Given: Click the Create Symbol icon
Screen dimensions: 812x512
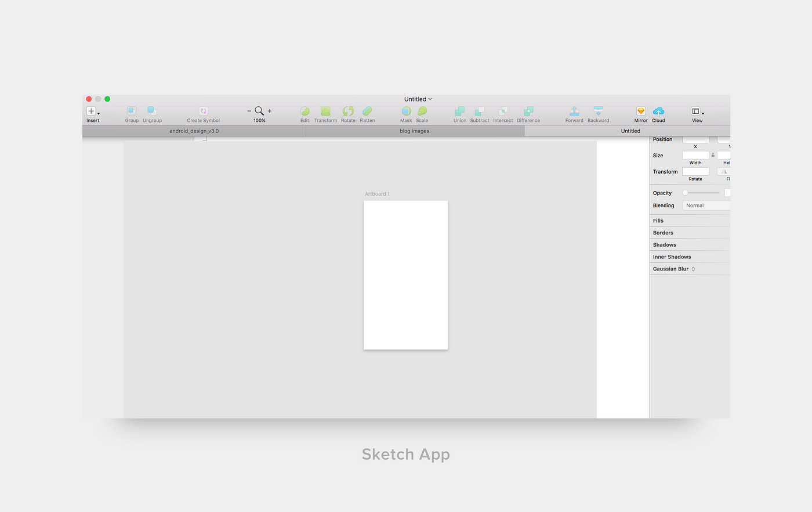Looking at the screenshot, I should click(204, 111).
